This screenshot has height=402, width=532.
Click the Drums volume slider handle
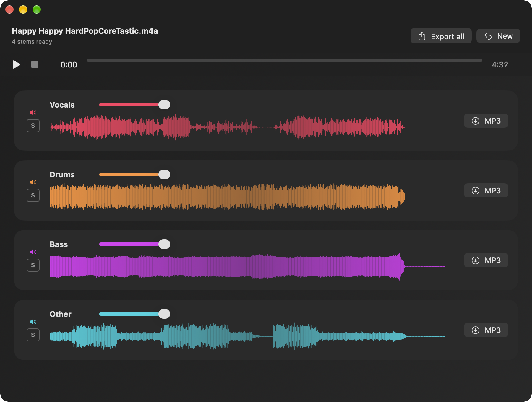pyautogui.click(x=164, y=174)
